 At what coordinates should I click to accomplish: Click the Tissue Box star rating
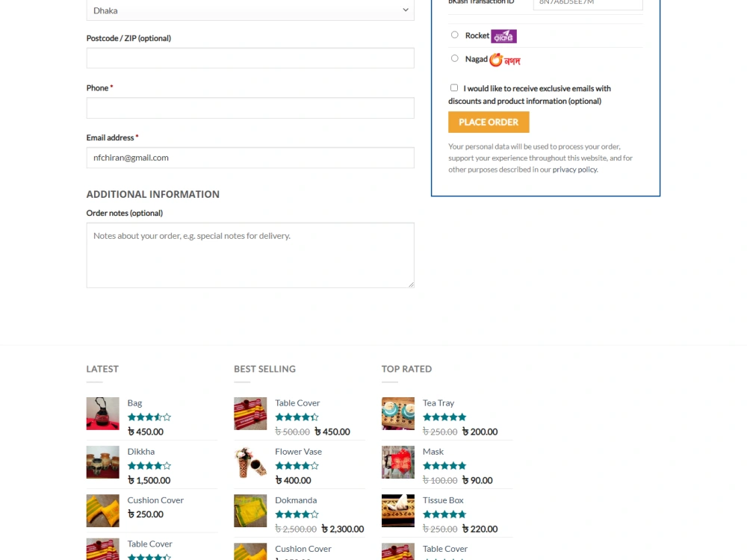[444, 514]
